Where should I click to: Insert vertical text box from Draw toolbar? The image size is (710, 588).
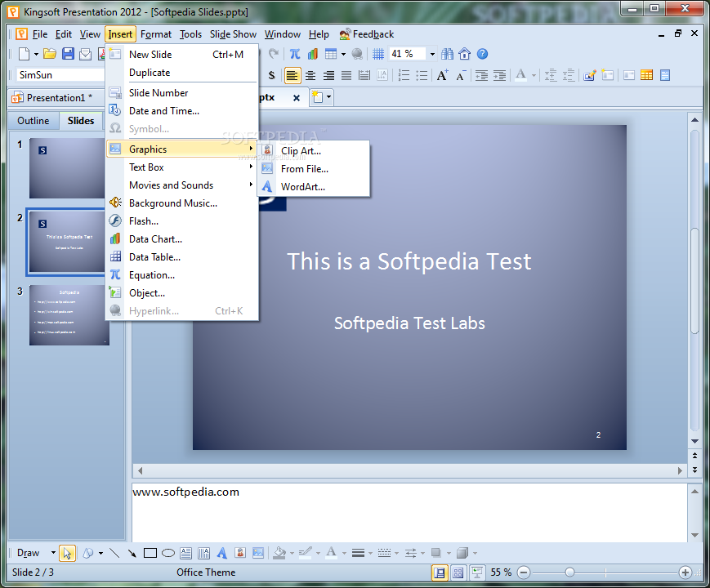pos(203,553)
